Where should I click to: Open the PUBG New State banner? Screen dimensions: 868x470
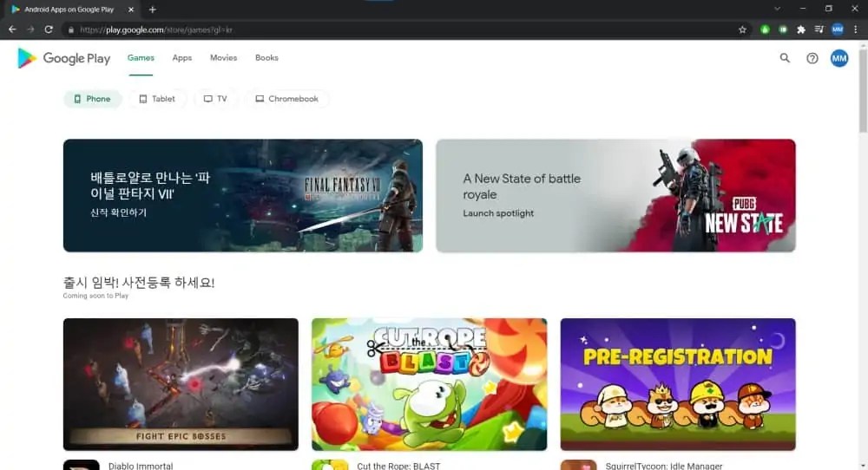[615, 196]
